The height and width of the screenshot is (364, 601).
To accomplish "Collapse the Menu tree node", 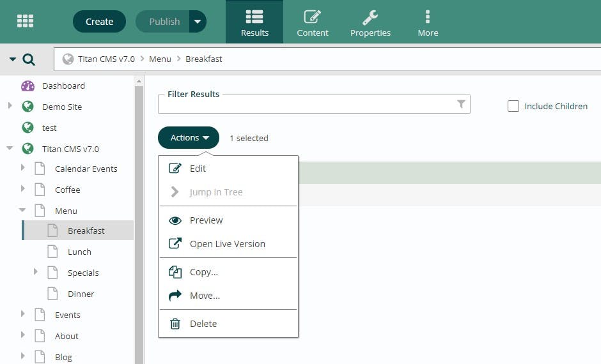I will (x=22, y=209).
